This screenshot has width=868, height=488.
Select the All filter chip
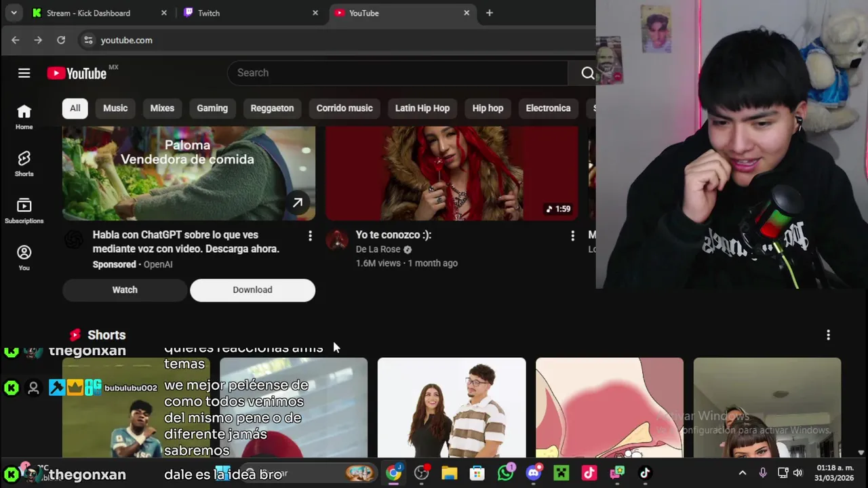[75, 108]
